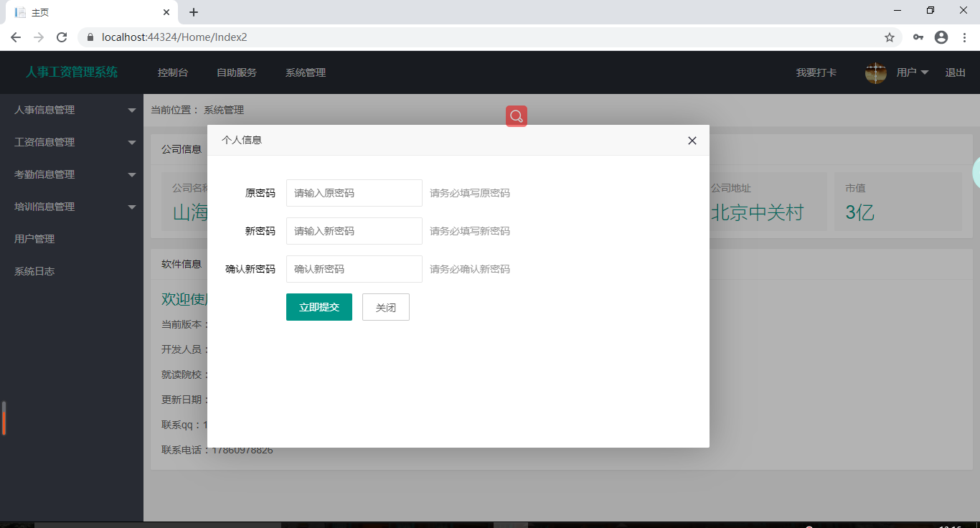980x528 pixels.
Task: Open 系统管理 in top navigation
Action: pos(306,72)
